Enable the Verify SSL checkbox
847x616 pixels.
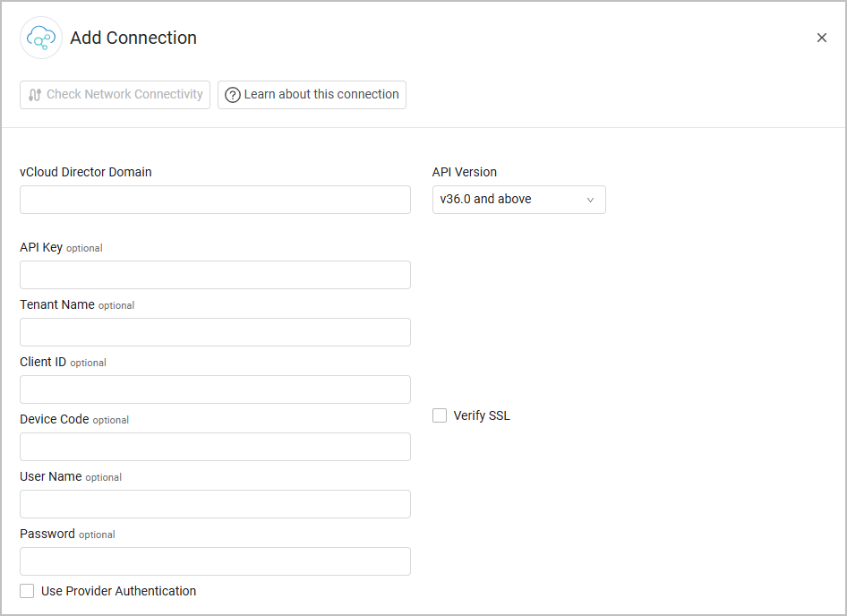[x=440, y=415]
